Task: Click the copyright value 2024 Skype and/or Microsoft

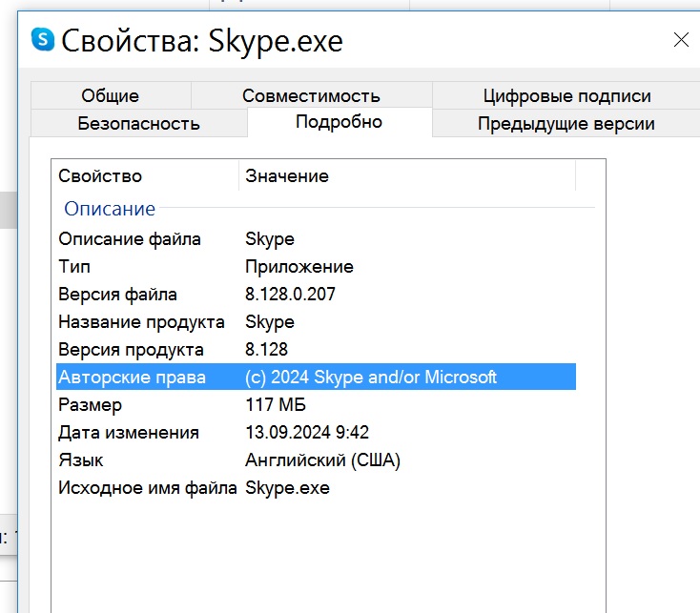Action: tap(371, 378)
